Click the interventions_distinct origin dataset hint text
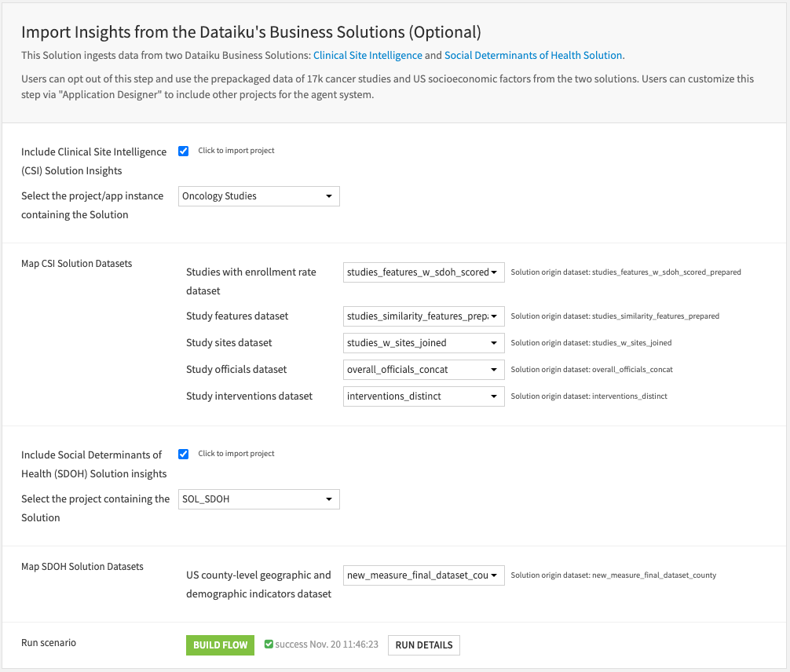 (x=589, y=396)
